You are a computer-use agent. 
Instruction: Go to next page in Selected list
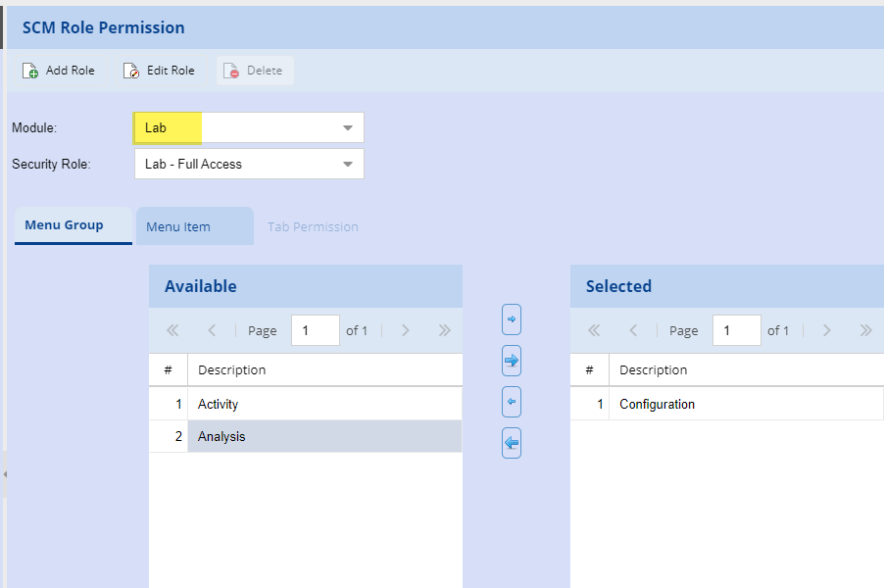pos(826,330)
